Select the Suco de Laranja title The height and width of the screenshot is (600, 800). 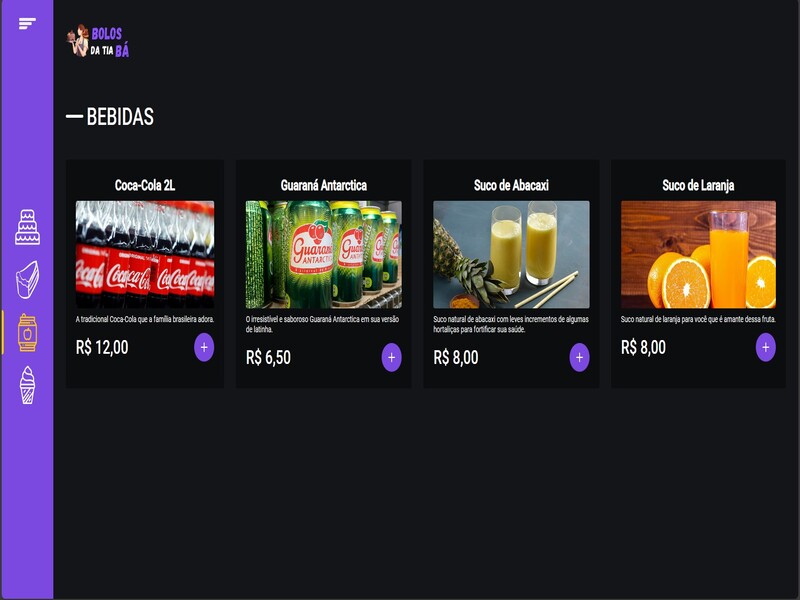(698, 185)
